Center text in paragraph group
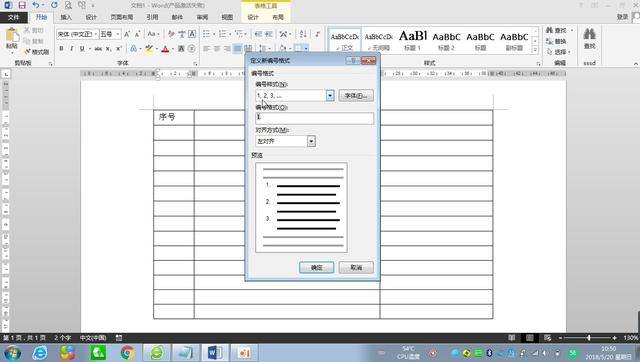This screenshot has width=640, height=362. 217,49
